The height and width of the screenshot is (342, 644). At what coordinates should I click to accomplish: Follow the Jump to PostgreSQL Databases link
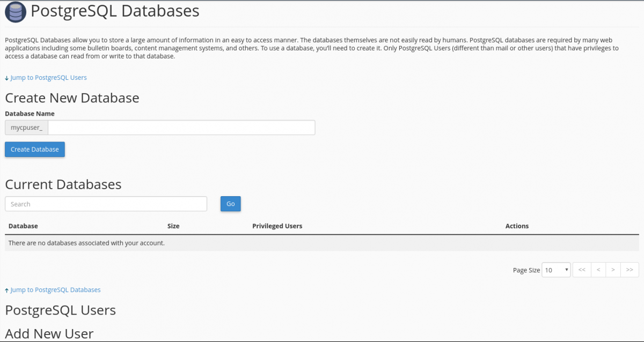point(55,289)
